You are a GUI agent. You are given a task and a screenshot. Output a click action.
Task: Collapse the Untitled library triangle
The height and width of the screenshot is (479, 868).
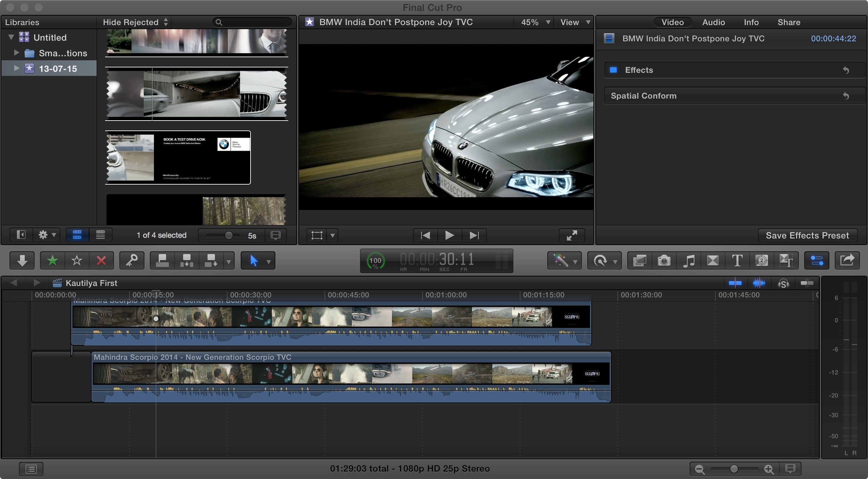11,37
